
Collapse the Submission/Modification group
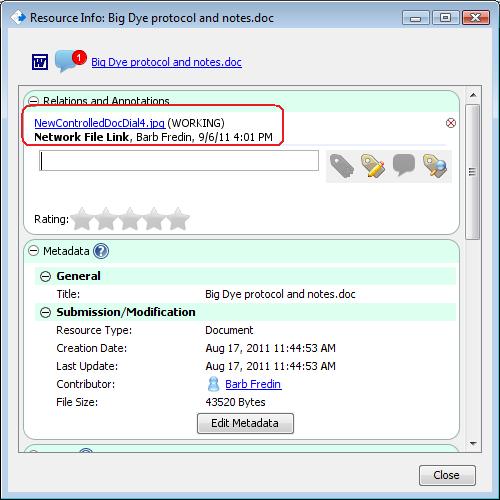point(45,312)
